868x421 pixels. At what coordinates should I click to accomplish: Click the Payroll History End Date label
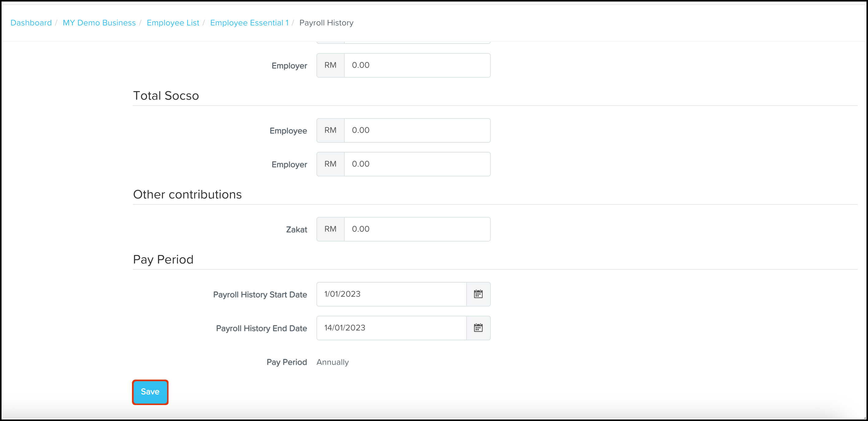click(262, 328)
